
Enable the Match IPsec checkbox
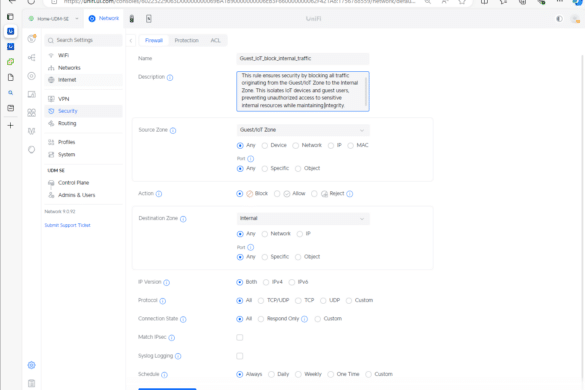pyautogui.click(x=240, y=337)
